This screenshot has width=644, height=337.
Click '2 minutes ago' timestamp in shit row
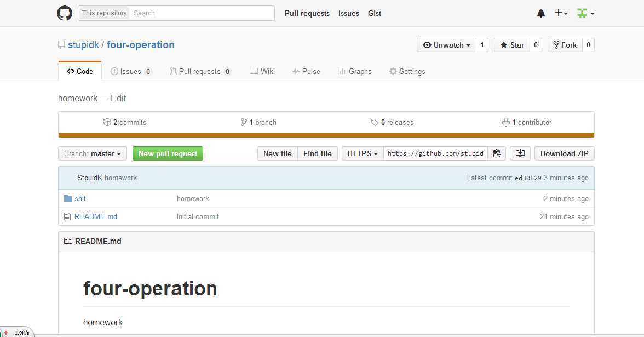(x=566, y=198)
